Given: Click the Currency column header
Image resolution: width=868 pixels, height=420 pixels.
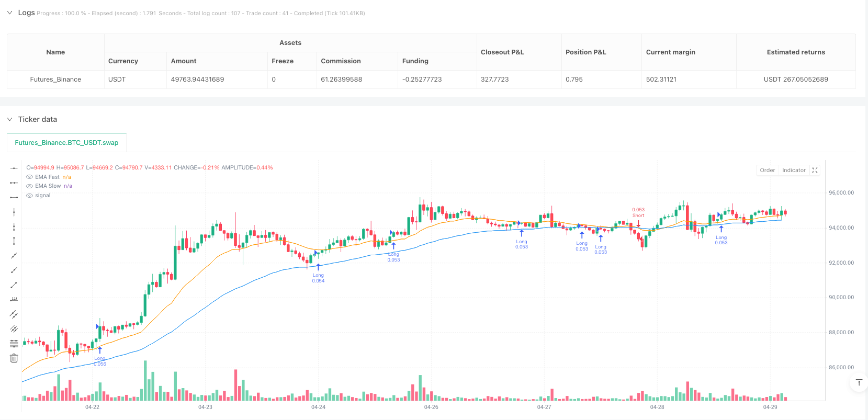Looking at the screenshot, I should click(x=136, y=61).
